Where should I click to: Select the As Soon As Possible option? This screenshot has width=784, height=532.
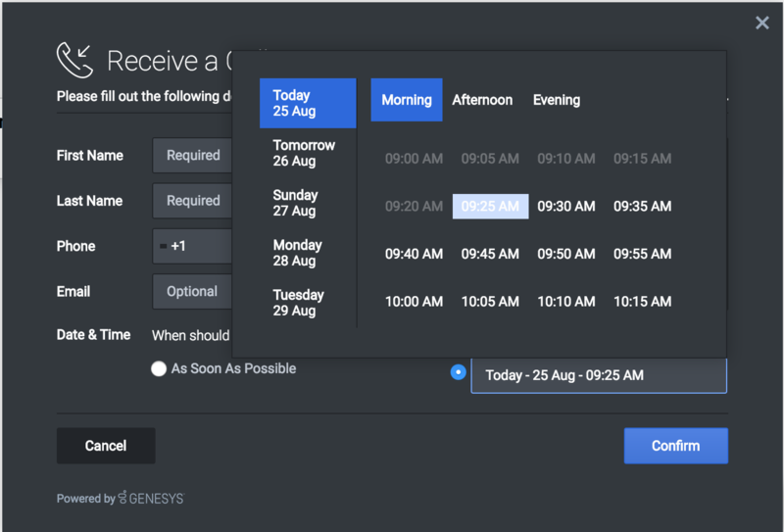point(159,369)
